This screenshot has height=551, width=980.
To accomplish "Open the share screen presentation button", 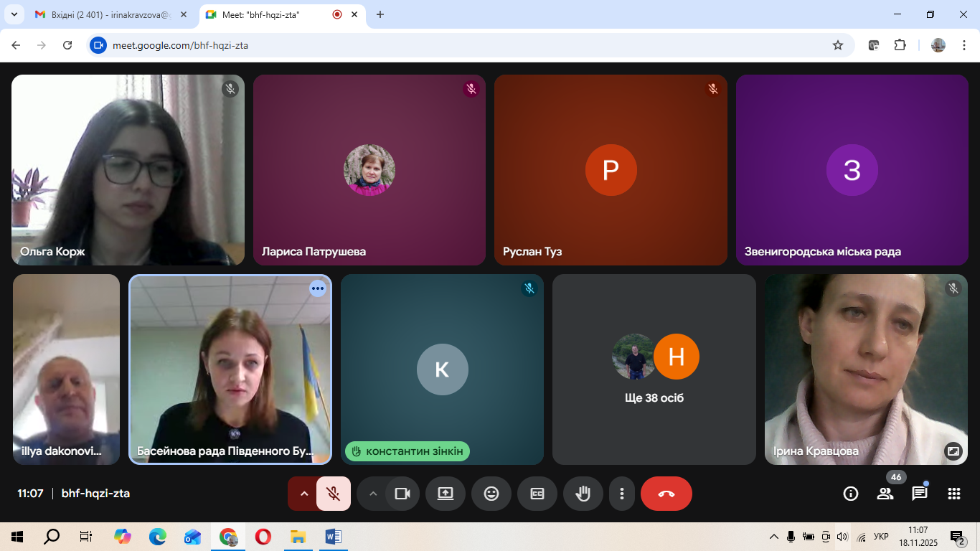I will coord(445,494).
